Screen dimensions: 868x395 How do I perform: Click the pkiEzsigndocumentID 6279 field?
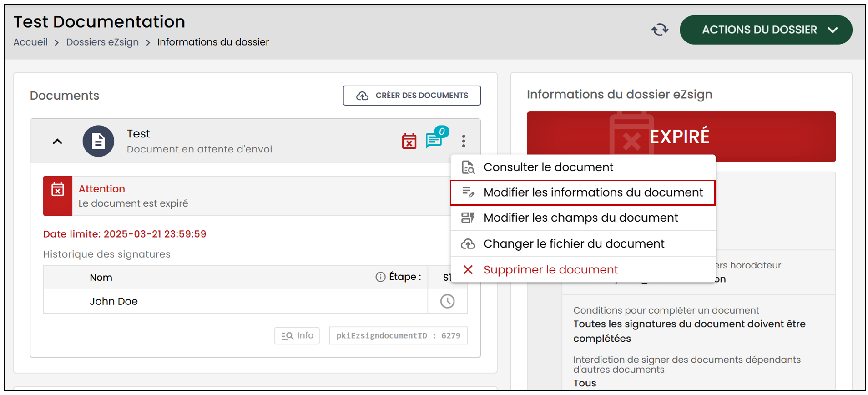pos(398,336)
